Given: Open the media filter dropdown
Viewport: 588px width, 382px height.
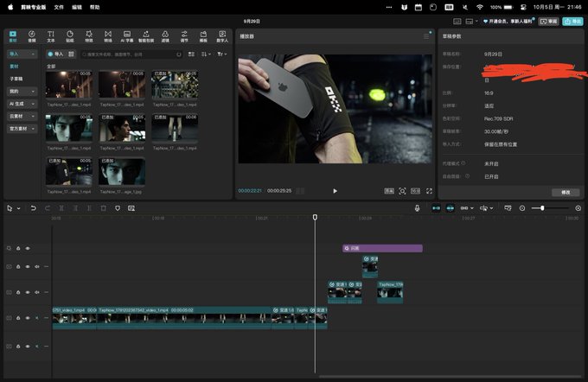Looking at the screenshot, I should (x=222, y=54).
